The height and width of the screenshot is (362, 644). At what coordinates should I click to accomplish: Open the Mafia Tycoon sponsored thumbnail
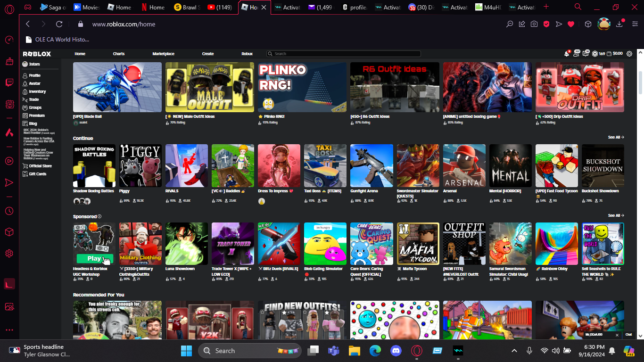418,244
